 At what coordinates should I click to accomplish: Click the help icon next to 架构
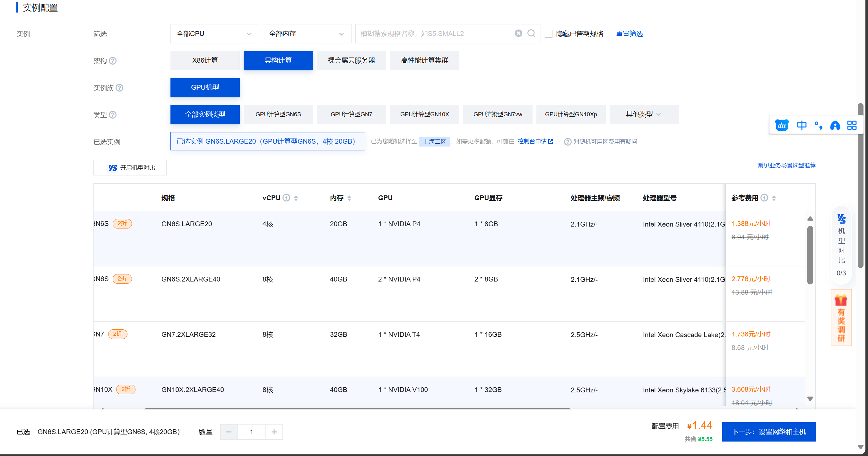click(x=113, y=61)
